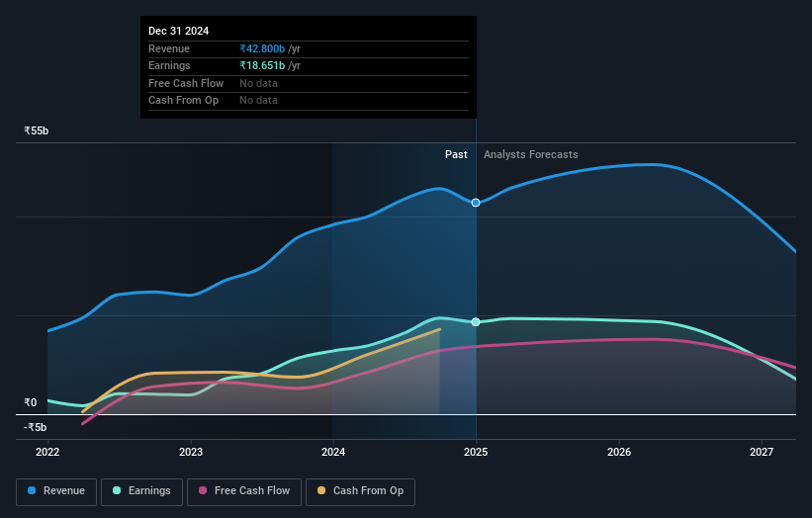Viewport: 812px width, 518px height.
Task: Click the ₹55b y-axis label
Action: 37,130
